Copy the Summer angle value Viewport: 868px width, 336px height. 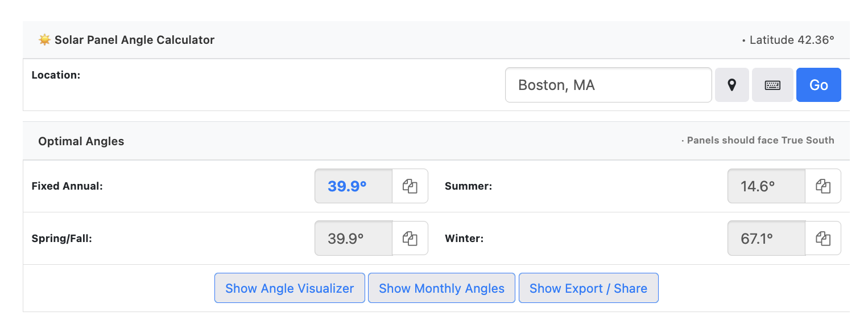coord(823,186)
